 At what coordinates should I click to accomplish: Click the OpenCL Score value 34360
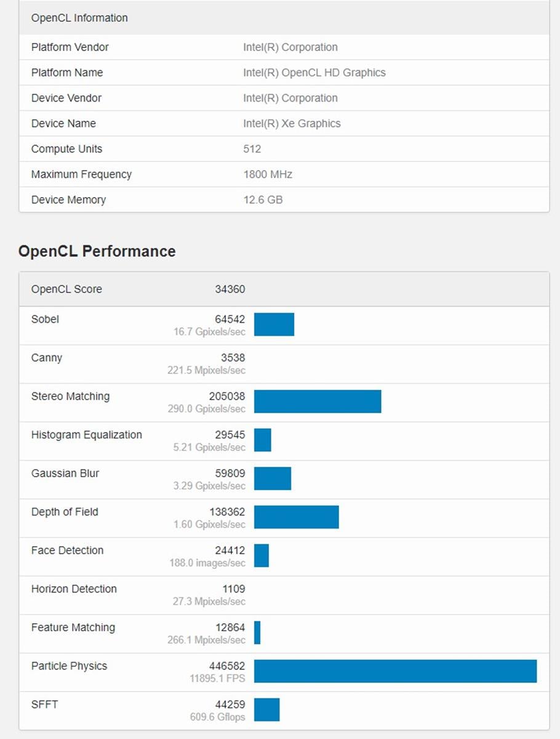(x=230, y=289)
